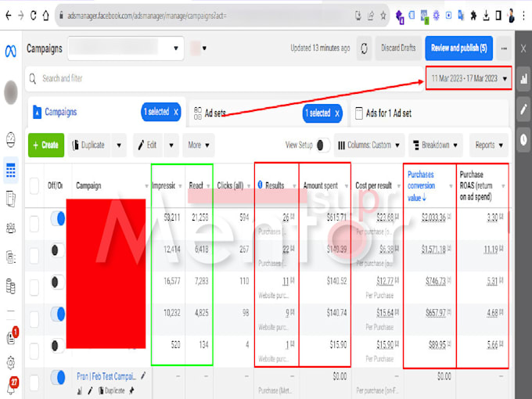532x399 pixels.
Task: Toggle off the campaign with 53,211 impressions
Action: point(58,219)
